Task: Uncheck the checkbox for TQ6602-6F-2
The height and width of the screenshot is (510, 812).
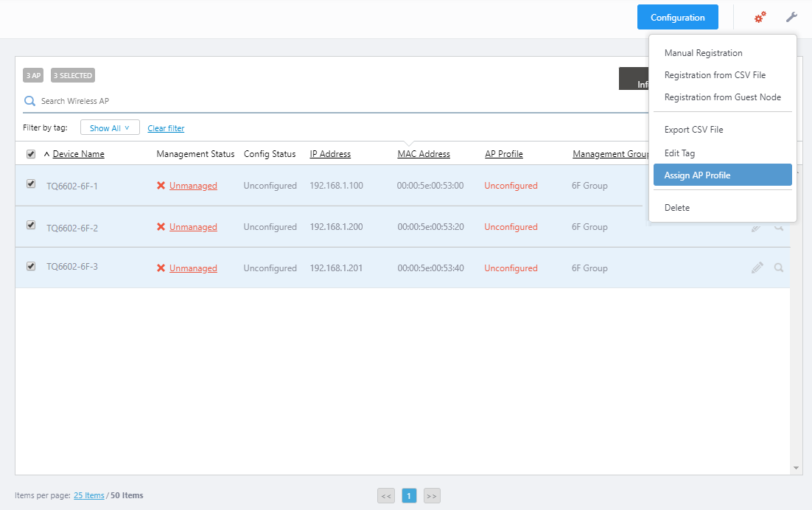Action: coord(31,225)
